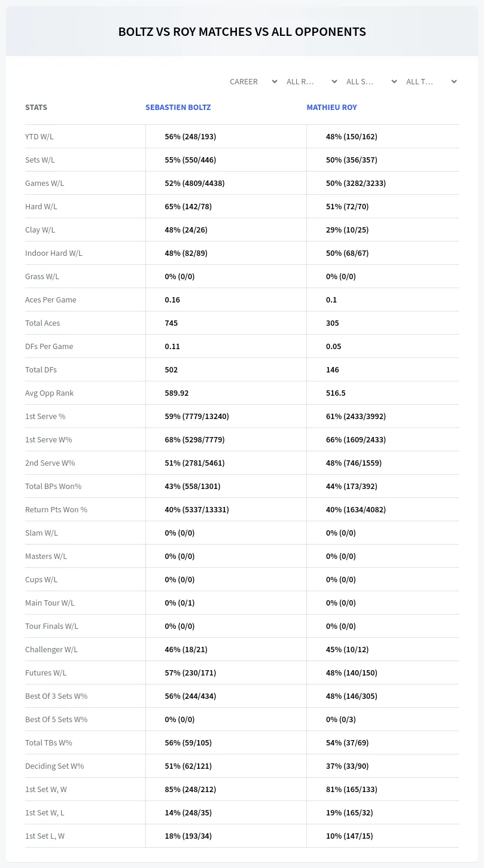Click Boltz's Avg Opp Rank 589.92

click(x=177, y=393)
